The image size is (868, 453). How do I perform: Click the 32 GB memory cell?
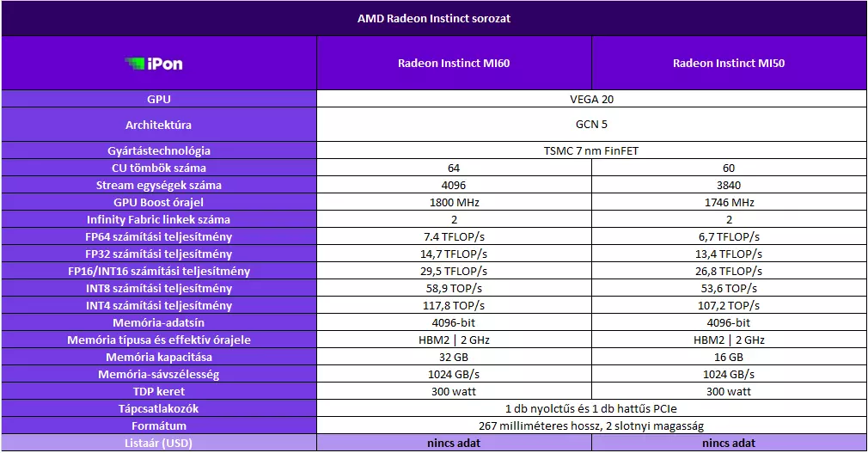[454, 357]
